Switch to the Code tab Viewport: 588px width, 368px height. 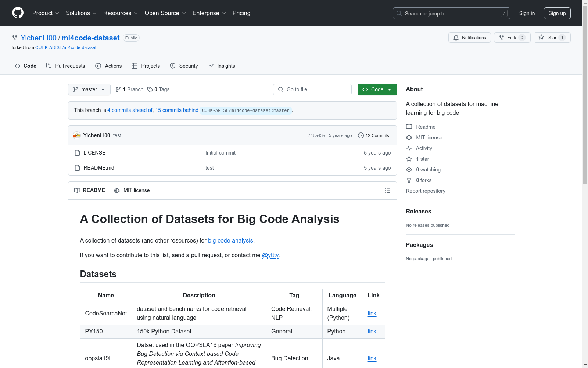coord(26,66)
